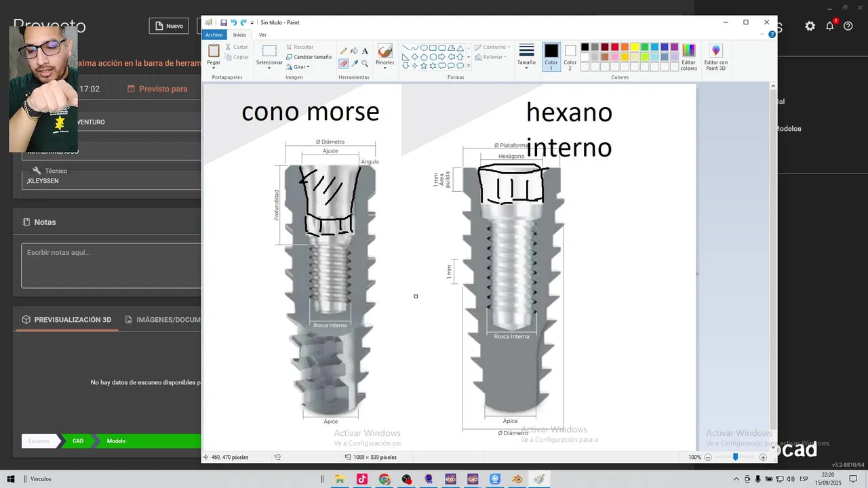
Task: Switch to the Inicio ribbon tab
Action: point(239,35)
